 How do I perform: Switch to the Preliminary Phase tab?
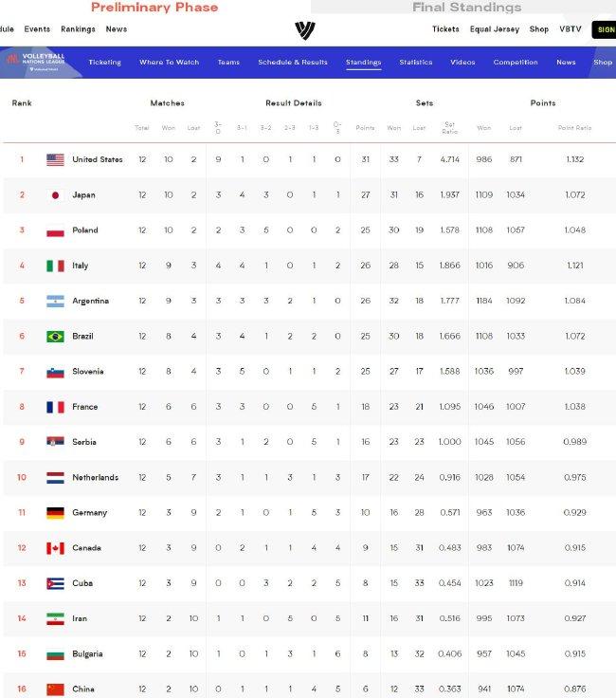(x=154, y=8)
